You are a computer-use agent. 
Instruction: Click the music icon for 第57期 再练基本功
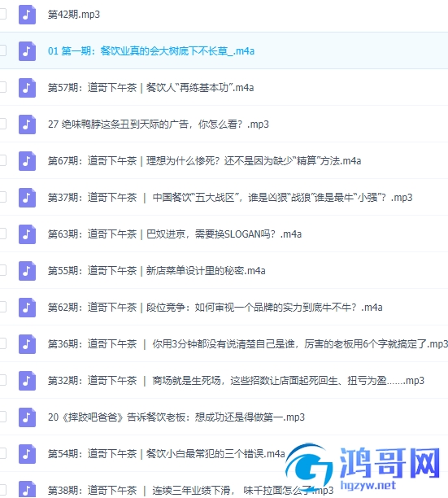(x=27, y=88)
